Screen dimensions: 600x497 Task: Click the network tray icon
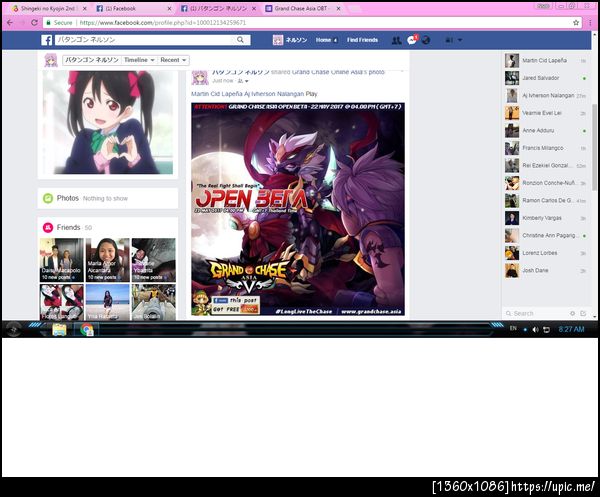click(546, 329)
